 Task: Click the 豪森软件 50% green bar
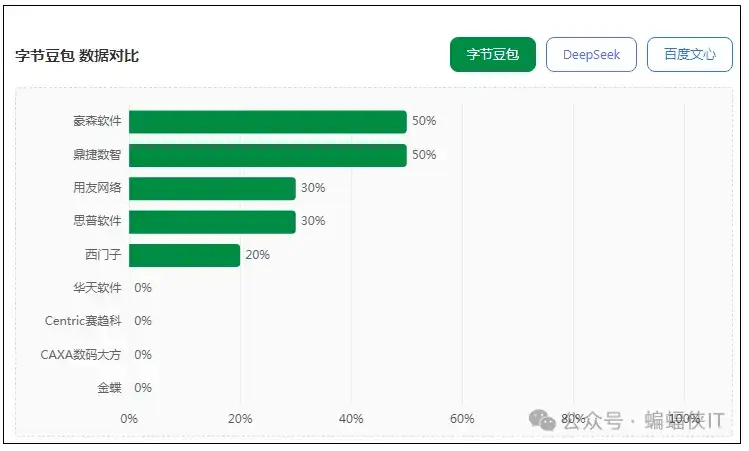coord(267,121)
